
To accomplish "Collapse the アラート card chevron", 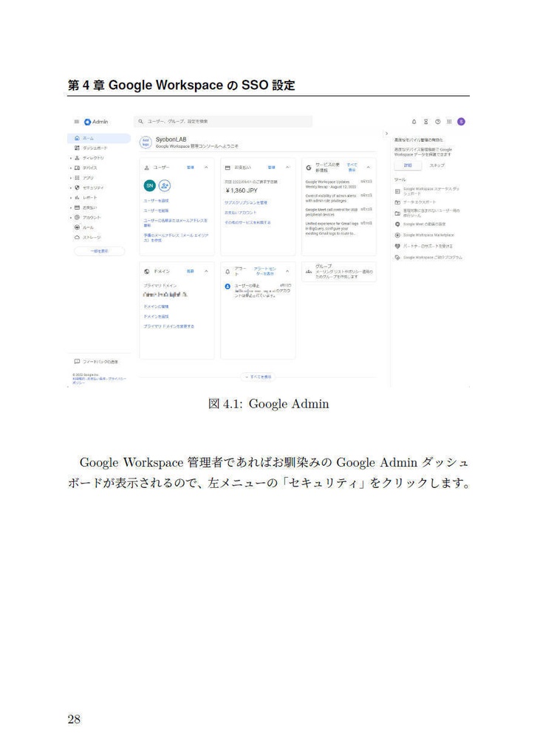I will click(x=287, y=272).
